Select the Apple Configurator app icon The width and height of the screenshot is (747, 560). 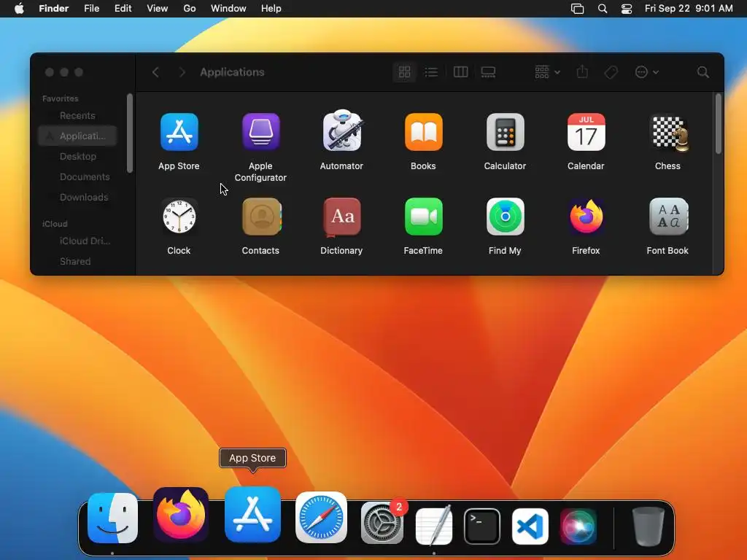[x=260, y=132]
